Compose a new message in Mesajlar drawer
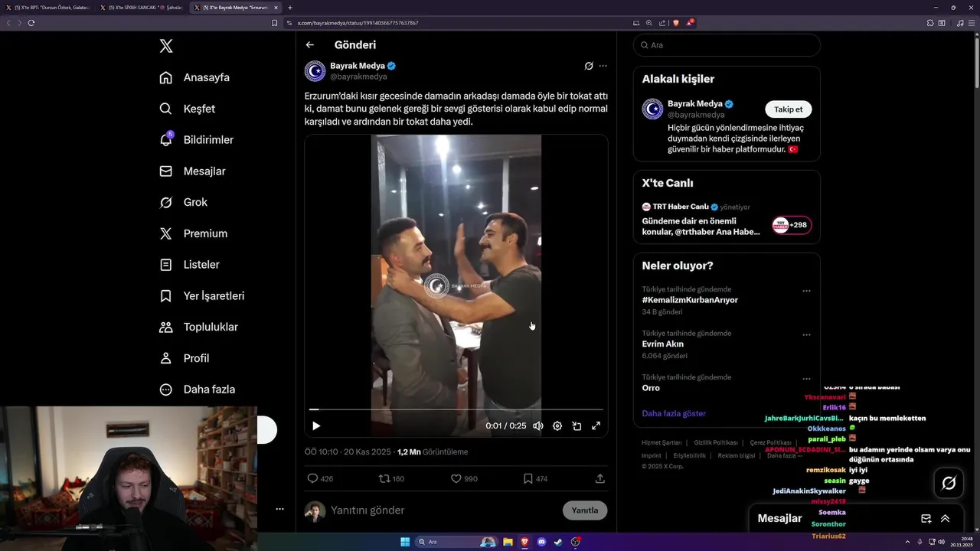The image size is (980, 551). [926, 518]
